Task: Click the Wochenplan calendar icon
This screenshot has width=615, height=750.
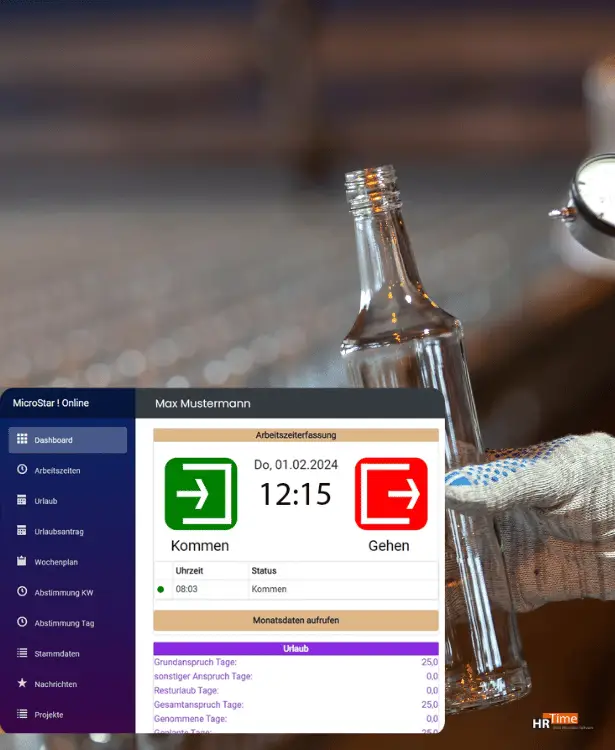Action: [22, 561]
